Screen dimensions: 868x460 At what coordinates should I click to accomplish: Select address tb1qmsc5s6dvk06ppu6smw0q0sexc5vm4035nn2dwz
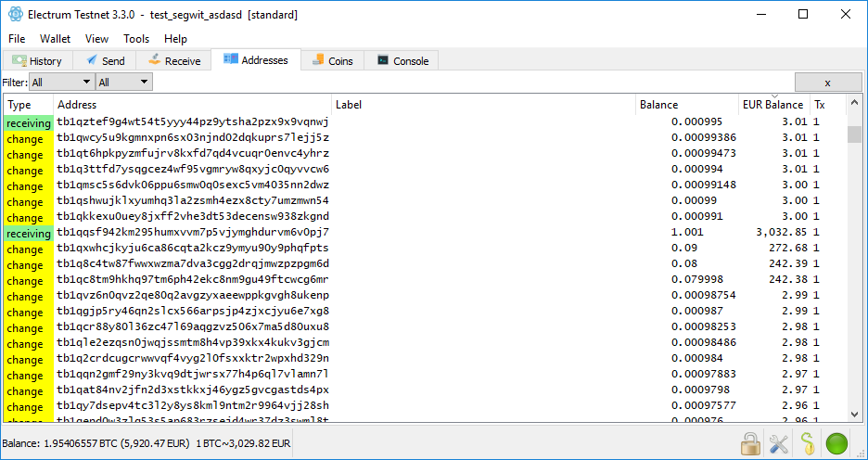pos(193,185)
